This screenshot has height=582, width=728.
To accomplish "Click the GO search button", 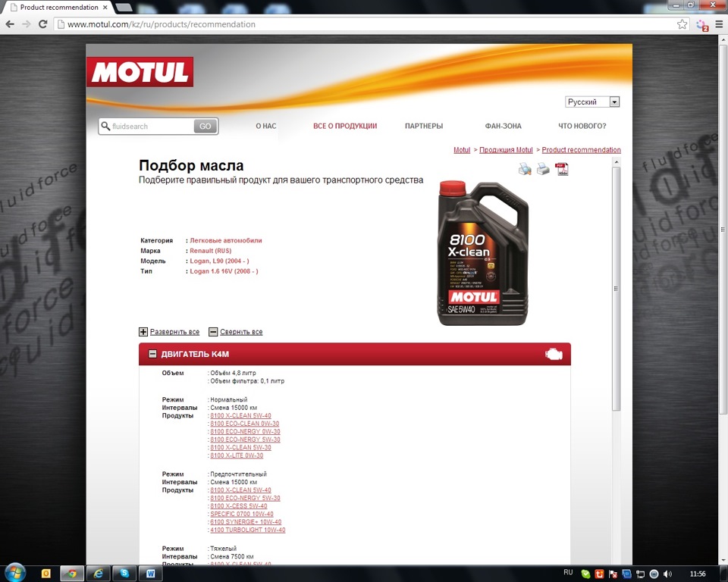I will coord(206,126).
